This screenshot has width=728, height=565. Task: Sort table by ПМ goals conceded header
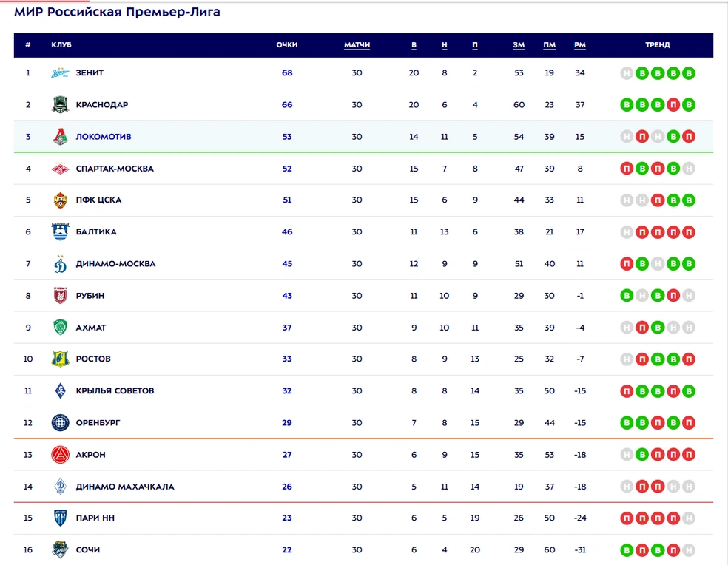click(x=549, y=45)
